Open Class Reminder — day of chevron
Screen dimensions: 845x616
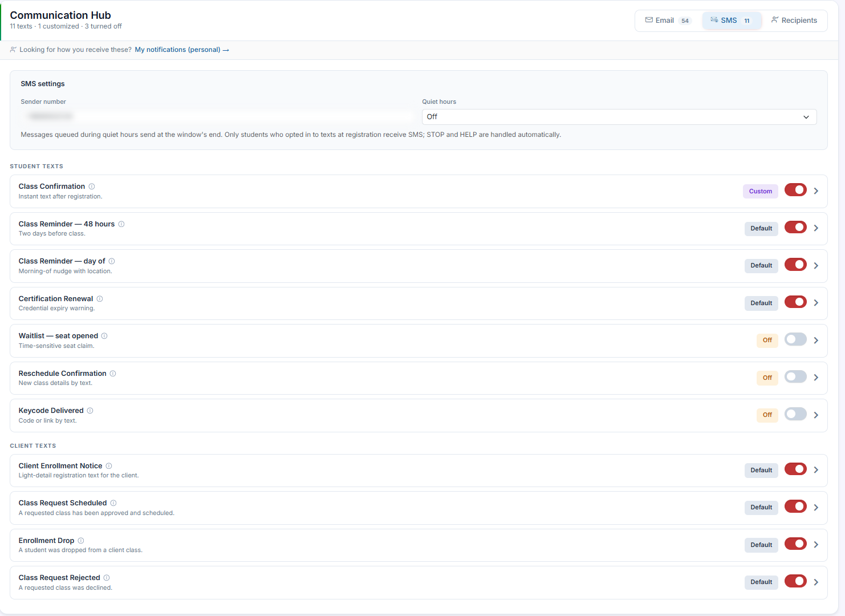[x=816, y=266]
